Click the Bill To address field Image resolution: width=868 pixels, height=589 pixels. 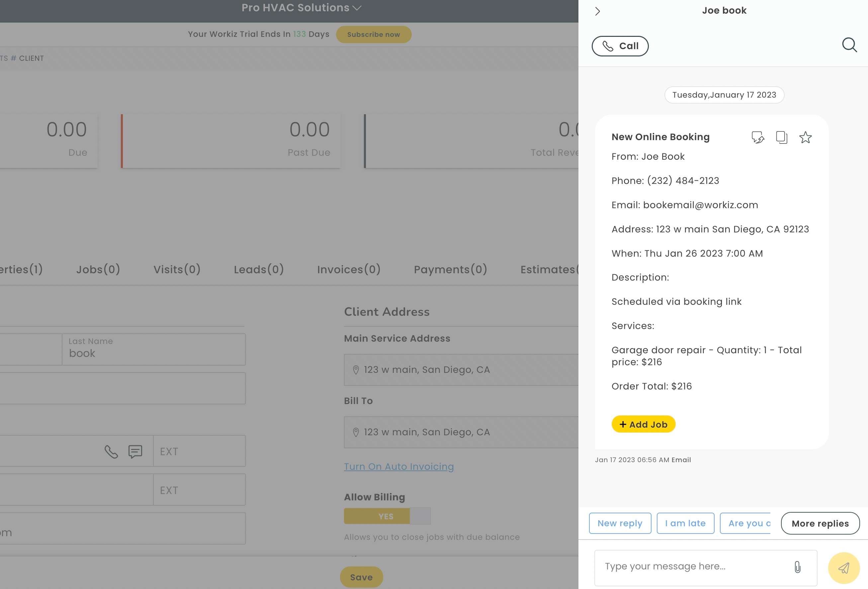click(x=461, y=432)
